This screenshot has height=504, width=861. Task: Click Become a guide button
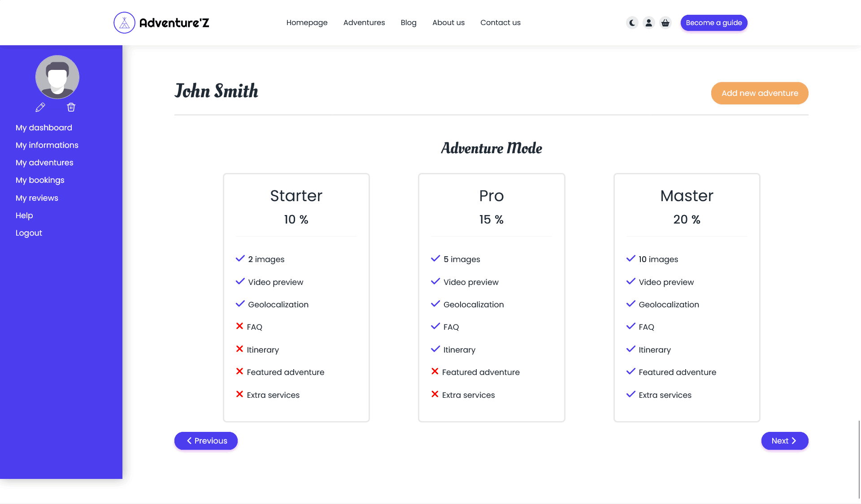pos(714,23)
